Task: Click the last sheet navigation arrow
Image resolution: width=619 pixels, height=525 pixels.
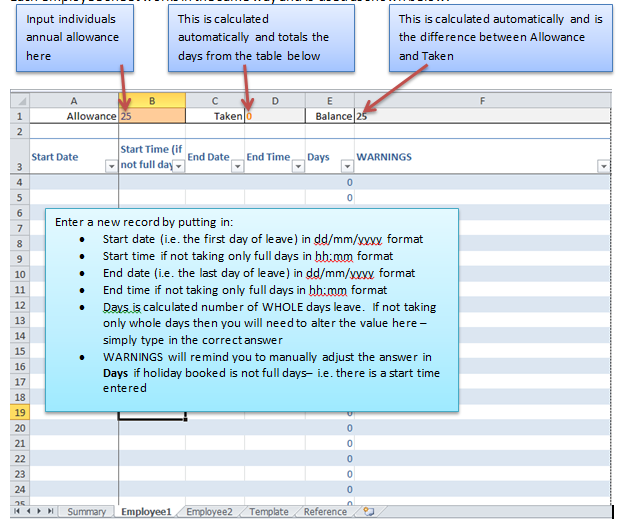Action: coord(50,512)
